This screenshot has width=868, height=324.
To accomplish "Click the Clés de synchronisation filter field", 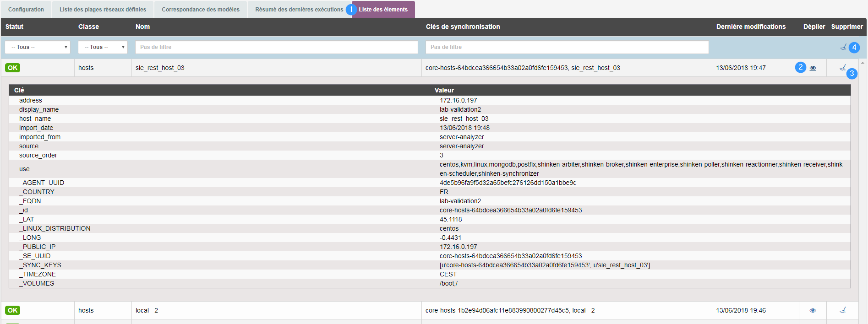I will point(567,47).
